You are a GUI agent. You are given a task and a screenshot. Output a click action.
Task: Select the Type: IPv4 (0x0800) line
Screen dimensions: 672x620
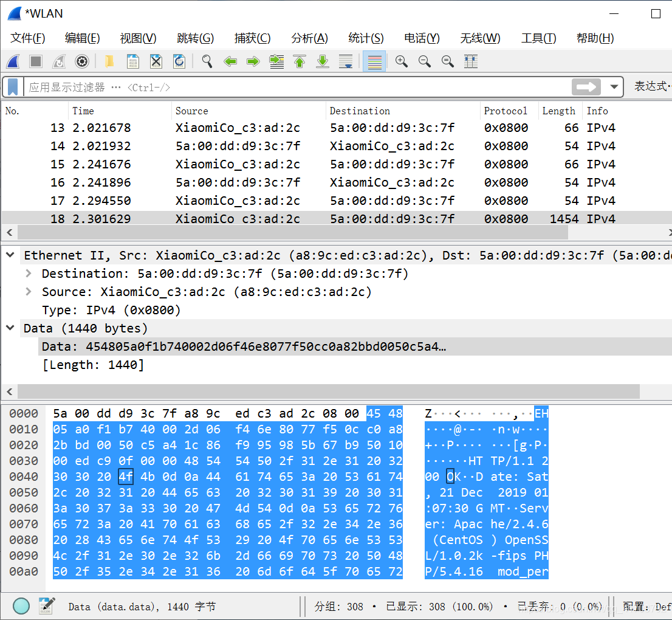click(x=111, y=310)
